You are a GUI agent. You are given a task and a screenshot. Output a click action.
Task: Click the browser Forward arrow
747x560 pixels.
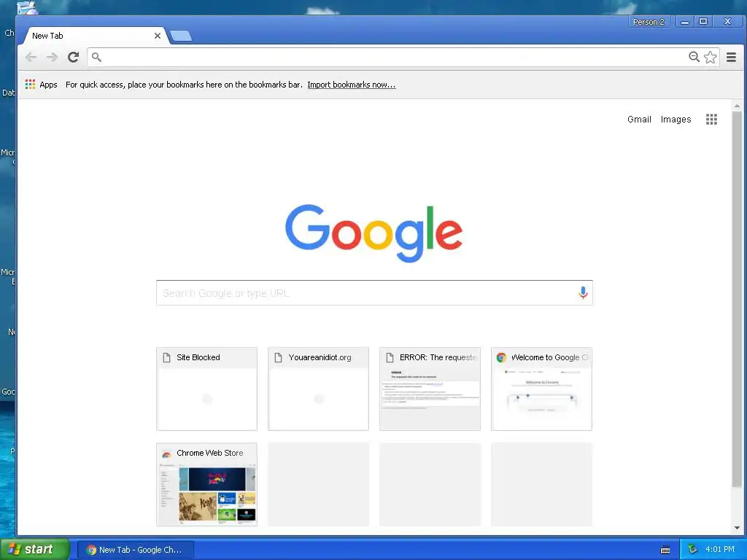pos(52,57)
